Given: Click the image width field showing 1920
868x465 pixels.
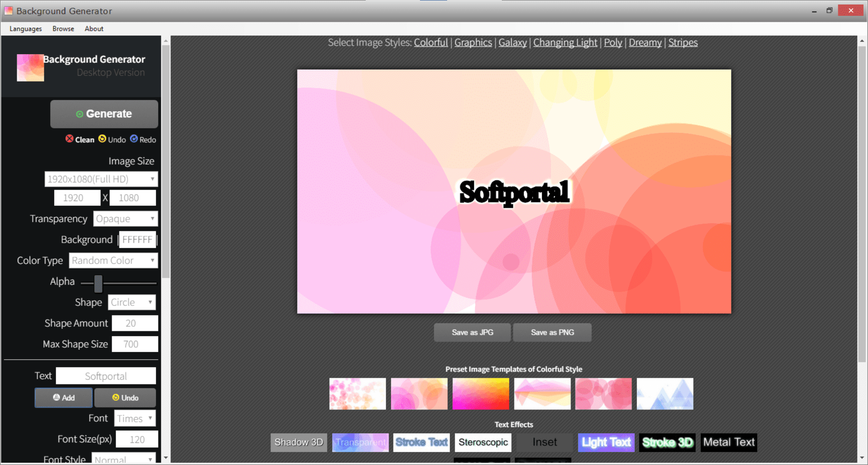Looking at the screenshot, I should [x=77, y=198].
